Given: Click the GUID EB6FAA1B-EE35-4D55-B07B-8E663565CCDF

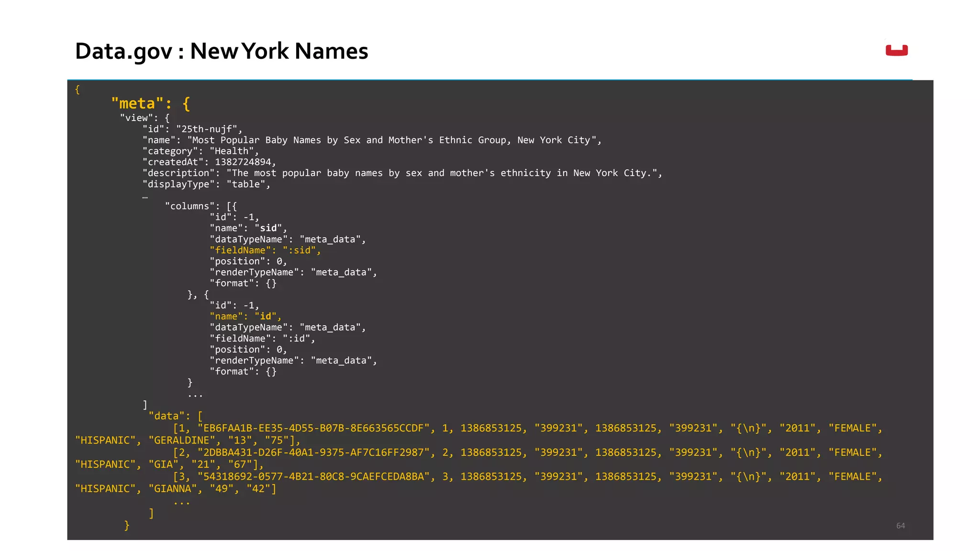Looking at the screenshot, I should pyautogui.click(x=313, y=428).
